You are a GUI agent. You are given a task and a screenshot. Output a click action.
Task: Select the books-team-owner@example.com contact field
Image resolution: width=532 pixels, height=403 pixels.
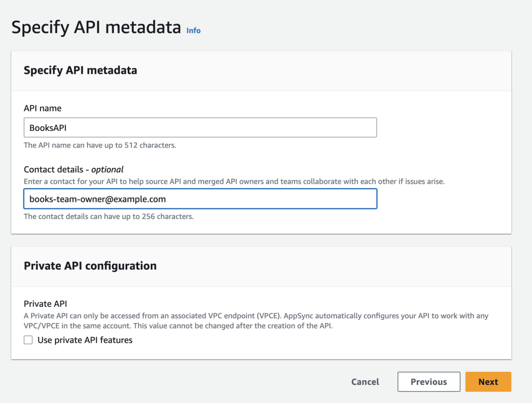pos(200,199)
